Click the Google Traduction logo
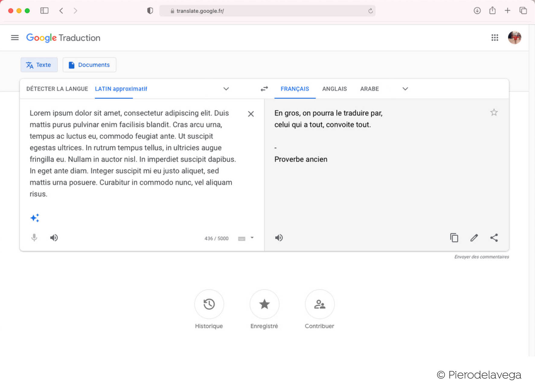 (63, 38)
